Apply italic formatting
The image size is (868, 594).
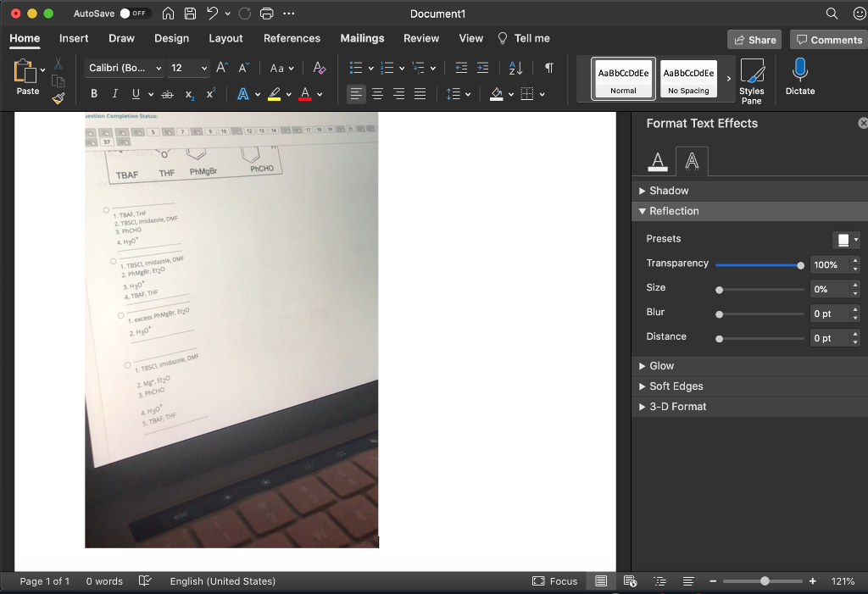pos(114,93)
